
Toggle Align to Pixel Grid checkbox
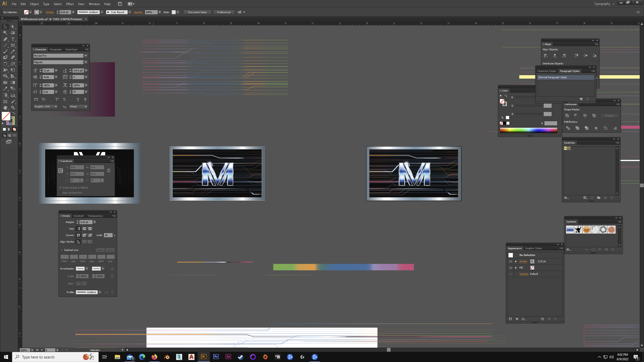[x=60, y=193]
